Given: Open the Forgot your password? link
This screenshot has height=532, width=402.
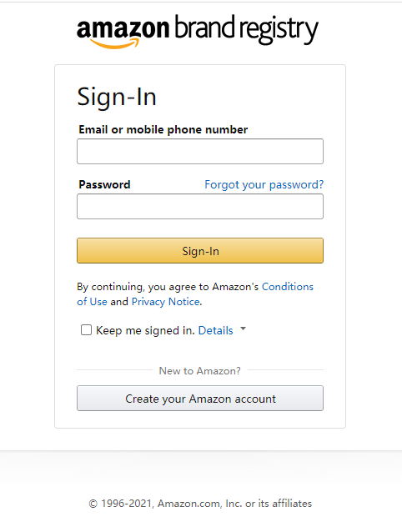Looking at the screenshot, I should point(264,184).
